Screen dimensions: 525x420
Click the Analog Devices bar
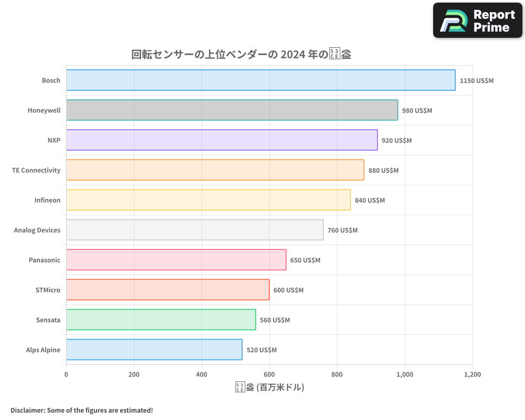click(194, 230)
